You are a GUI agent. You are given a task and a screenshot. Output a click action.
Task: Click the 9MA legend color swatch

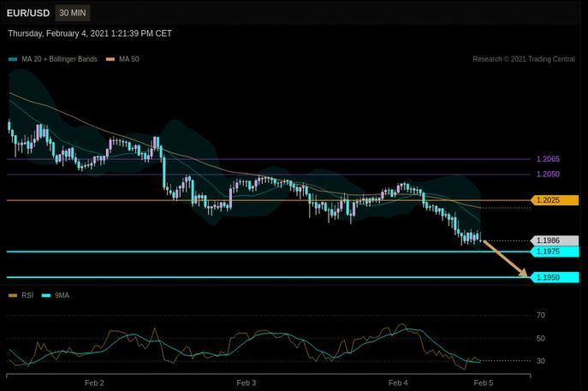[x=46, y=296]
